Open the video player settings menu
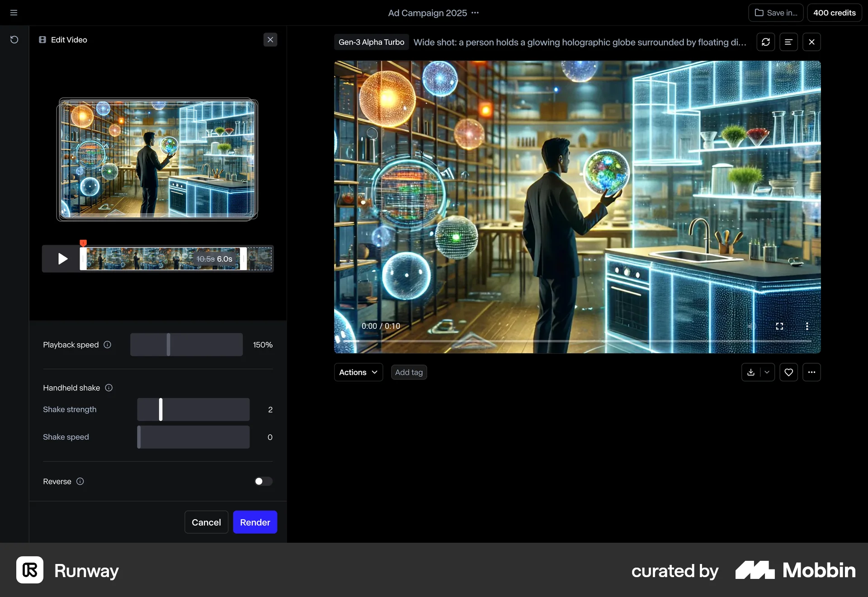 click(808, 326)
